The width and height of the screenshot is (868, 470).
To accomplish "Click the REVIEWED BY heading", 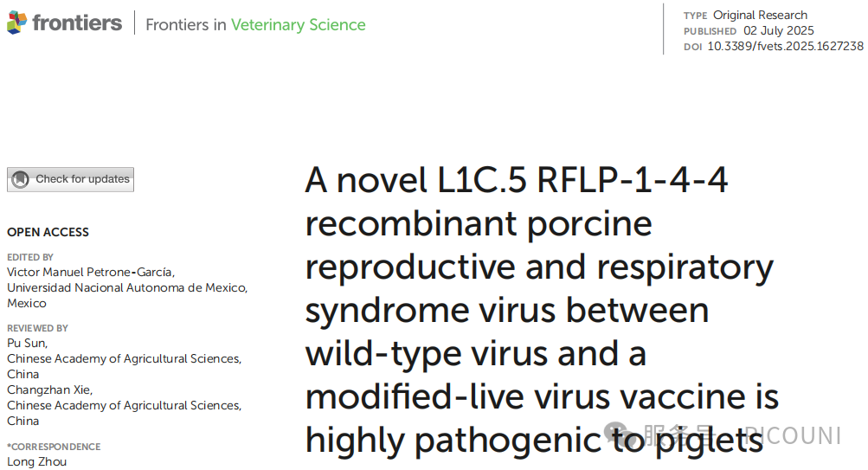I will (x=37, y=328).
